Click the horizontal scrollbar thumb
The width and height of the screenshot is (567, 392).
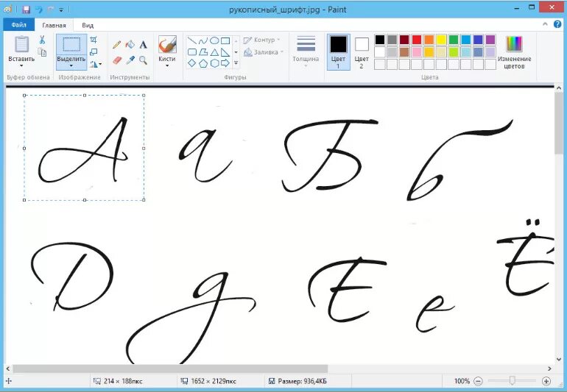coord(170,368)
